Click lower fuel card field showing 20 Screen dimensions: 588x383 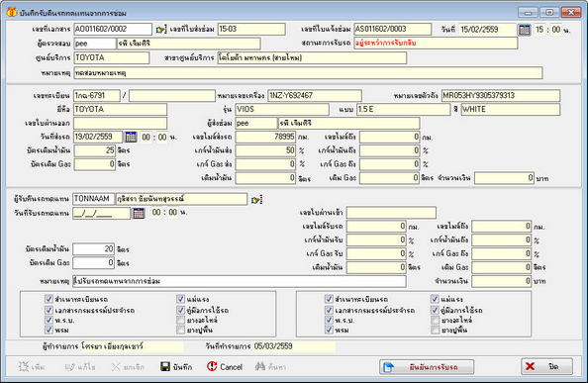(93, 249)
